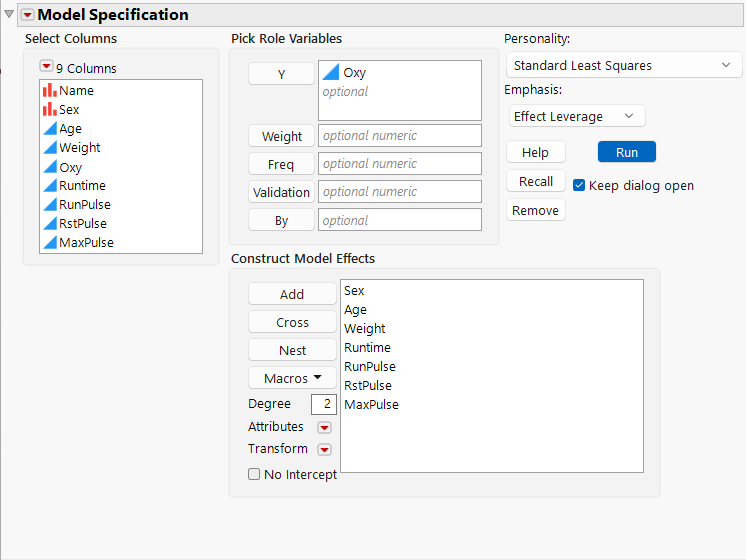
Task: Select Runtime effect in model effects list
Action: coord(492,347)
